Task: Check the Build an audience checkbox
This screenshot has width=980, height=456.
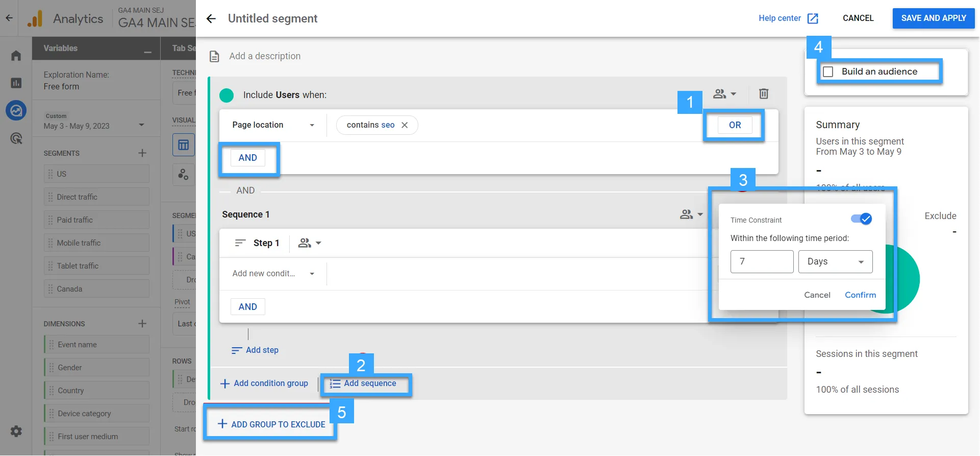Action: point(828,72)
